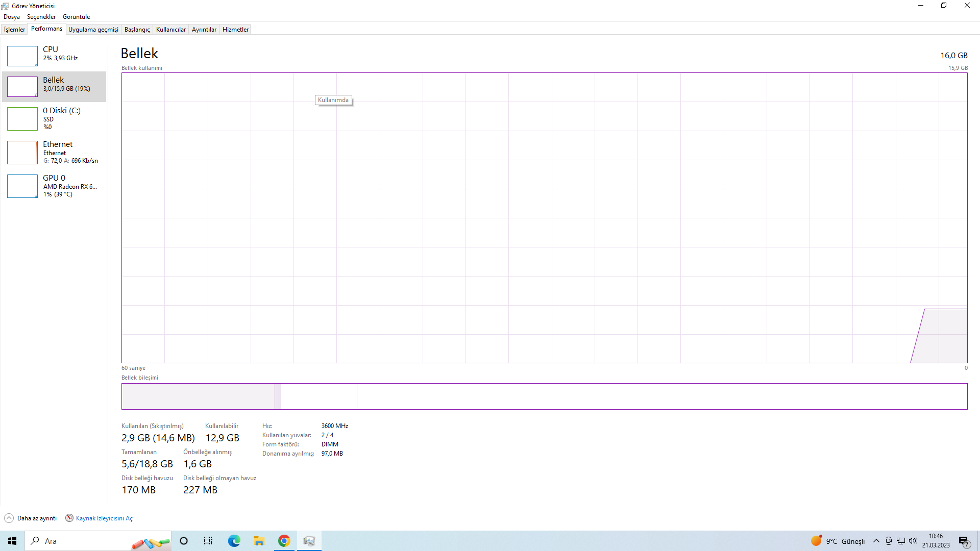Show hidden system tray icons chevron

[x=876, y=541]
